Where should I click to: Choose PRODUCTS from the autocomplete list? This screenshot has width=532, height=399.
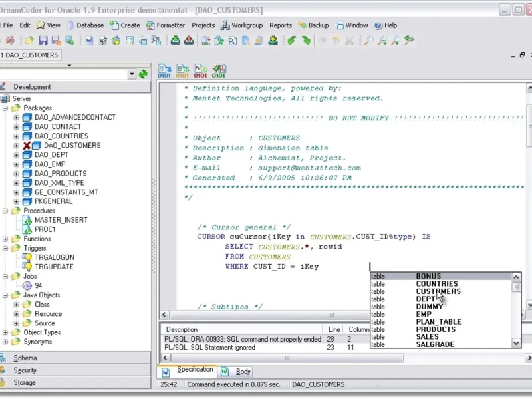[x=436, y=329]
